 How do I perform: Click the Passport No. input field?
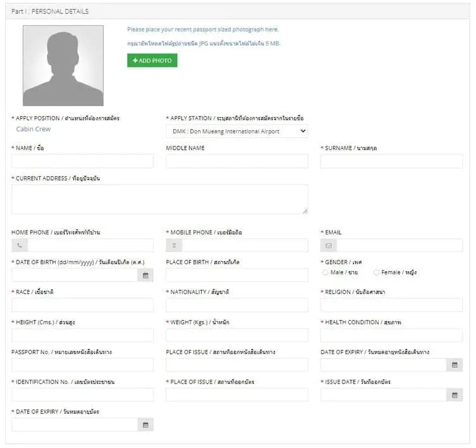point(82,365)
